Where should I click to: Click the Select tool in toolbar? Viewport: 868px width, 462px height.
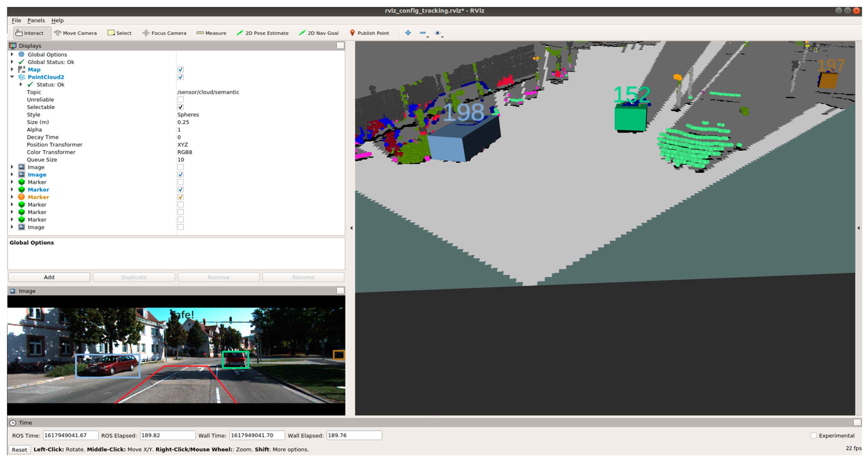pyautogui.click(x=119, y=33)
